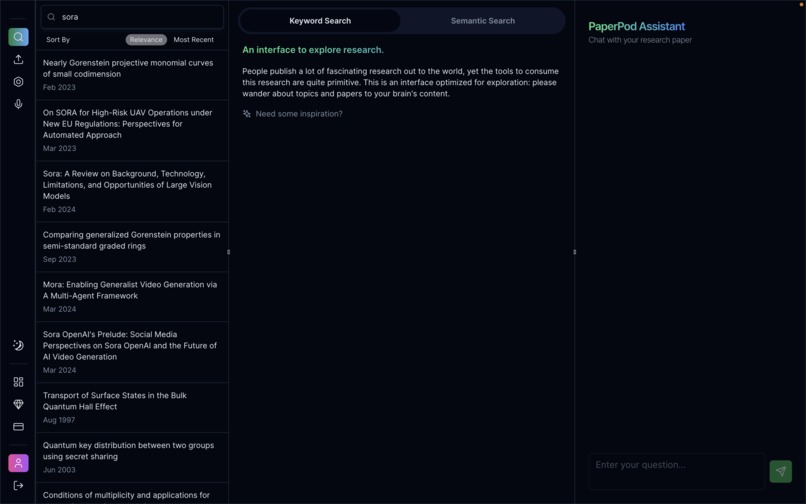Click the search field containing 'sora'
Viewport: 806px width, 504px height.
pyautogui.click(x=132, y=17)
